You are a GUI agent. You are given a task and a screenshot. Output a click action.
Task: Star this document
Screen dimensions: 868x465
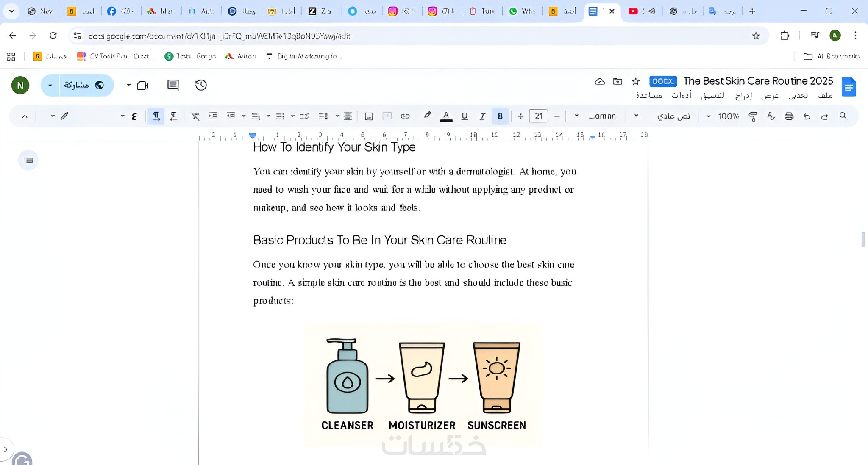click(x=636, y=81)
